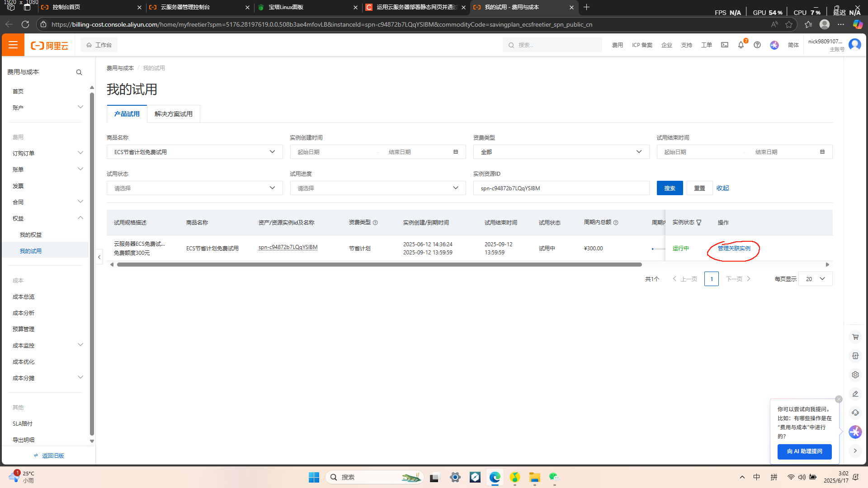Image resolution: width=868 pixels, height=488 pixels.
Task: Open customer service headset icon
Action: click(855, 413)
